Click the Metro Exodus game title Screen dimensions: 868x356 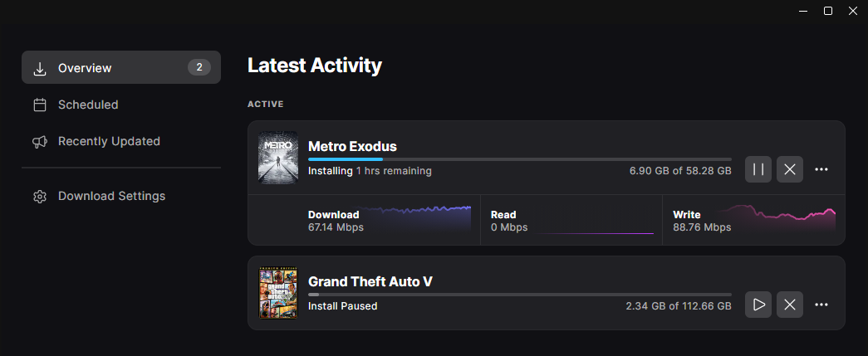352,146
